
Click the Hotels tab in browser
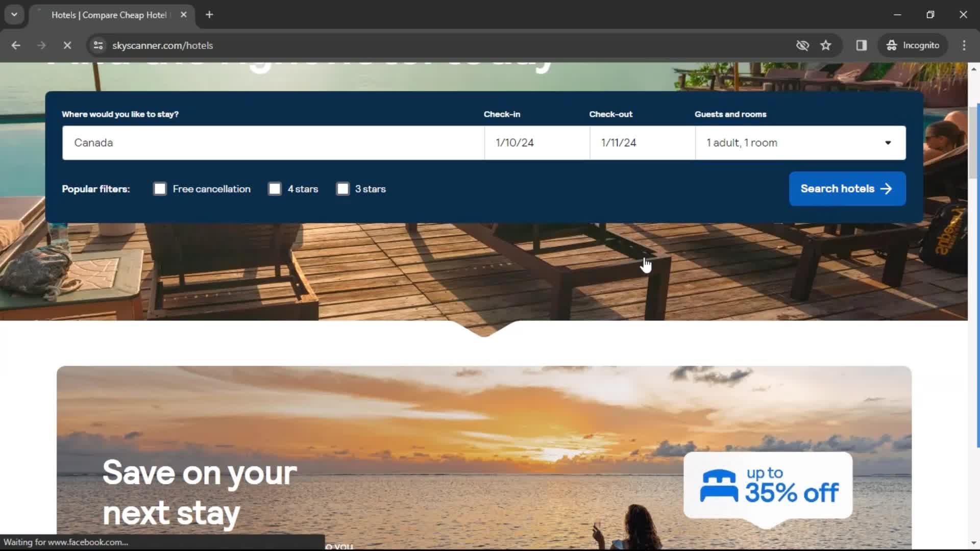(110, 15)
